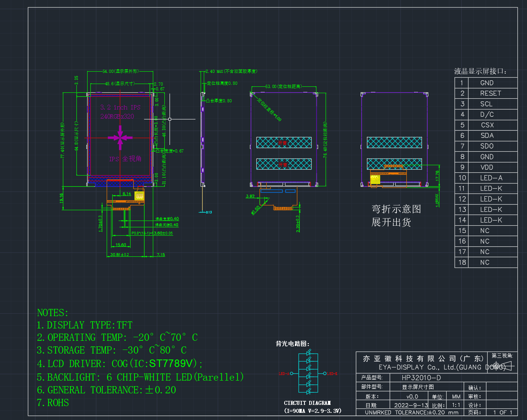
Task: Click the "NOTES:" heading text
Action: (x=53, y=313)
